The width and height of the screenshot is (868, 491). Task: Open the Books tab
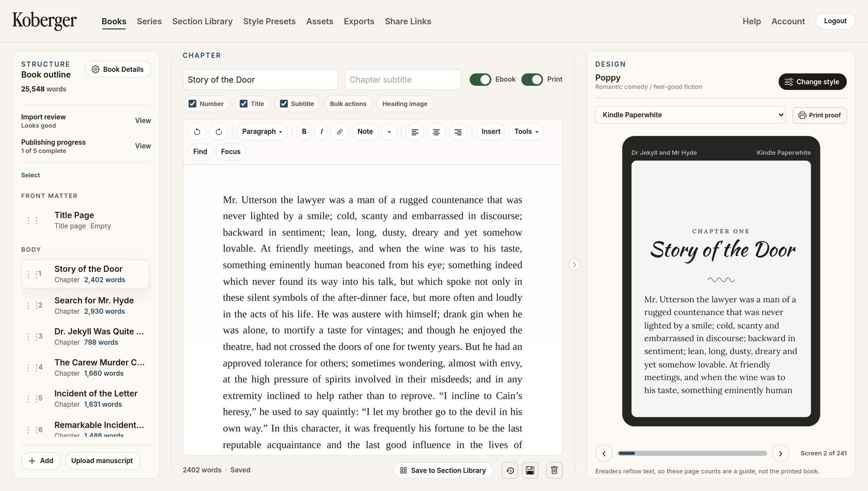(x=114, y=21)
